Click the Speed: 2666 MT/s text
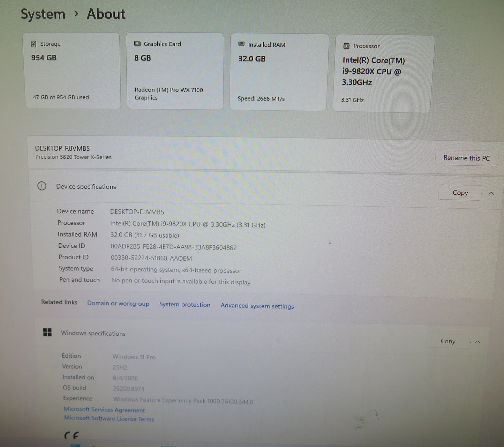The image size is (504, 447). (x=261, y=99)
